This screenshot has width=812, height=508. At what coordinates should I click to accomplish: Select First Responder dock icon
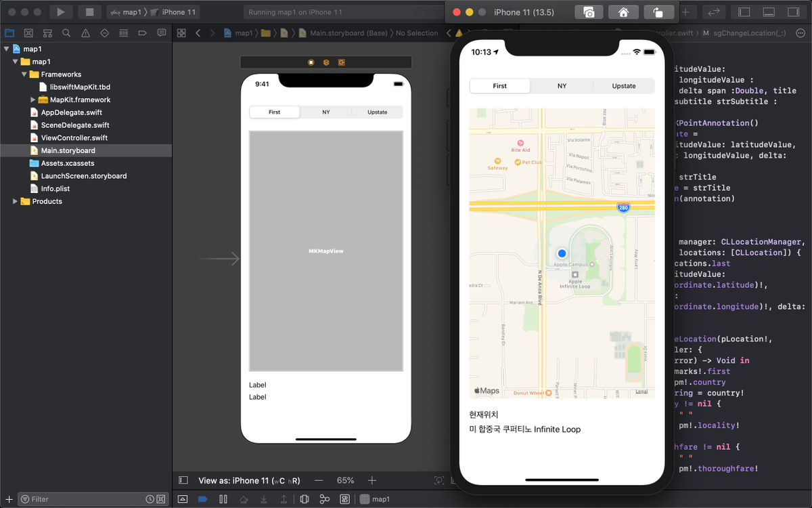pyautogui.click(x=326, y=62)
